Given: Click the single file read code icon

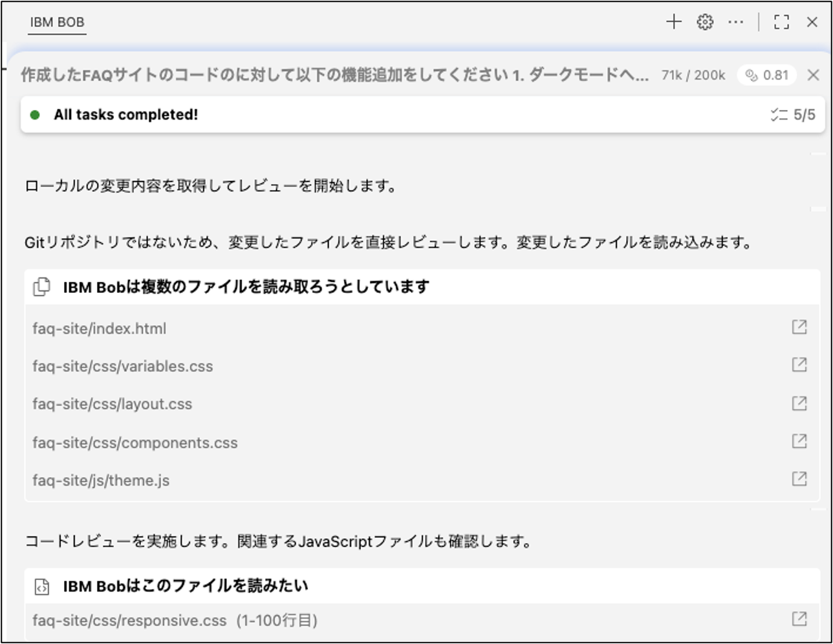Looking at the screenshot, I should (41, 586).
